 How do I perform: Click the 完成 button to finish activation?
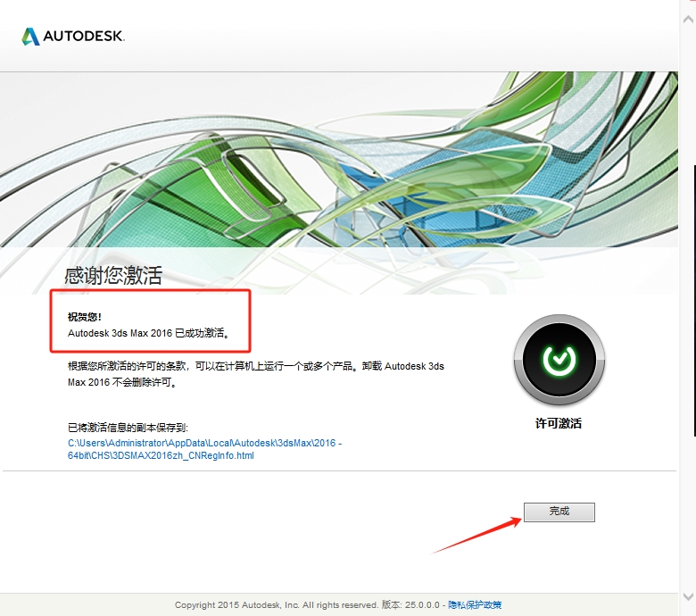(559, 512)
